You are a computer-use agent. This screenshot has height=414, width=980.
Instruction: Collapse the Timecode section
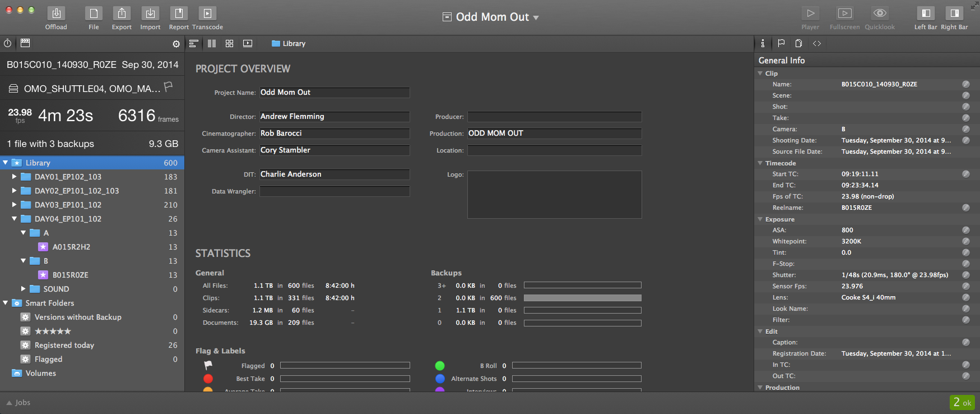pyautogui.click(x=760, y=163)
